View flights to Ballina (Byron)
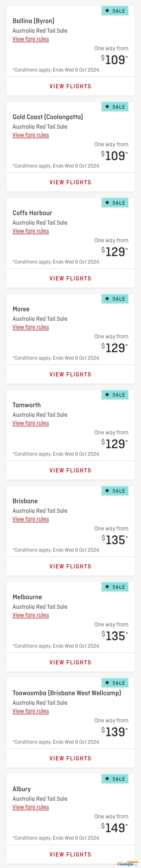Image resolution: width=141 pixels, height=868 pixels. tap(70, 86)
